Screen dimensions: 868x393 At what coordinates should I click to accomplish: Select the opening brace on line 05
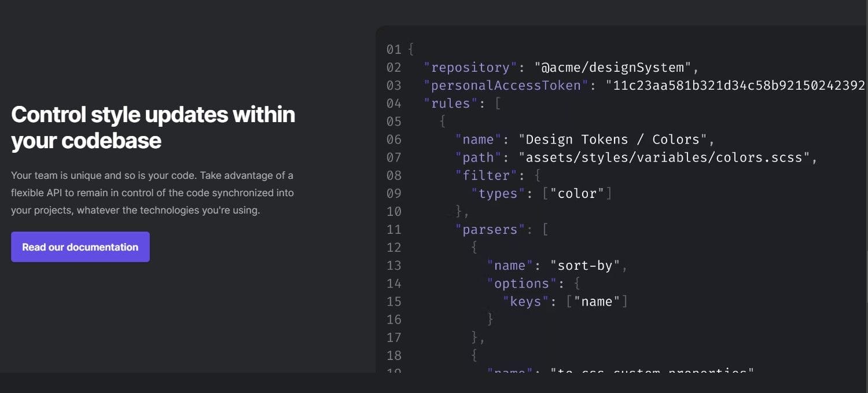coord(442,121)
